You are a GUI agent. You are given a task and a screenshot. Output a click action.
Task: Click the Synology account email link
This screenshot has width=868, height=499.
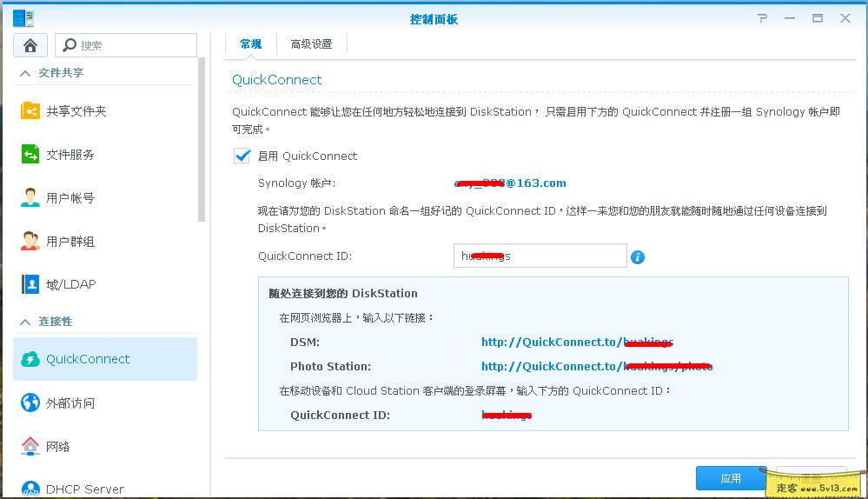click(x=510, y=183)
